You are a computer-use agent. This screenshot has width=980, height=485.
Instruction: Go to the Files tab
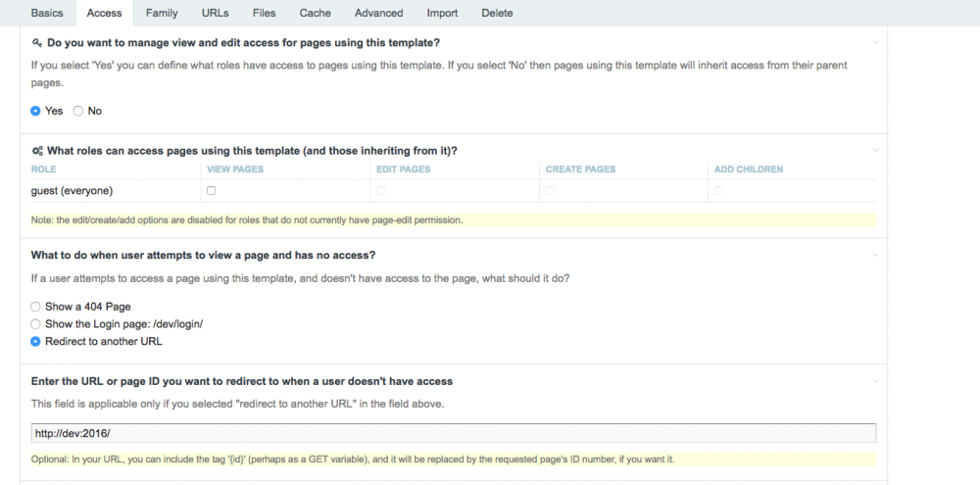coord(264,13)
